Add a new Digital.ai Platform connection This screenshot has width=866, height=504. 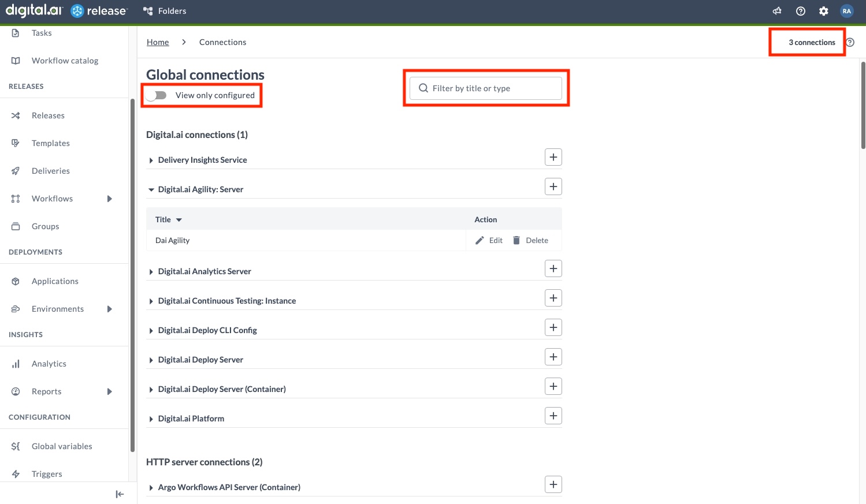tap(553, 416)
